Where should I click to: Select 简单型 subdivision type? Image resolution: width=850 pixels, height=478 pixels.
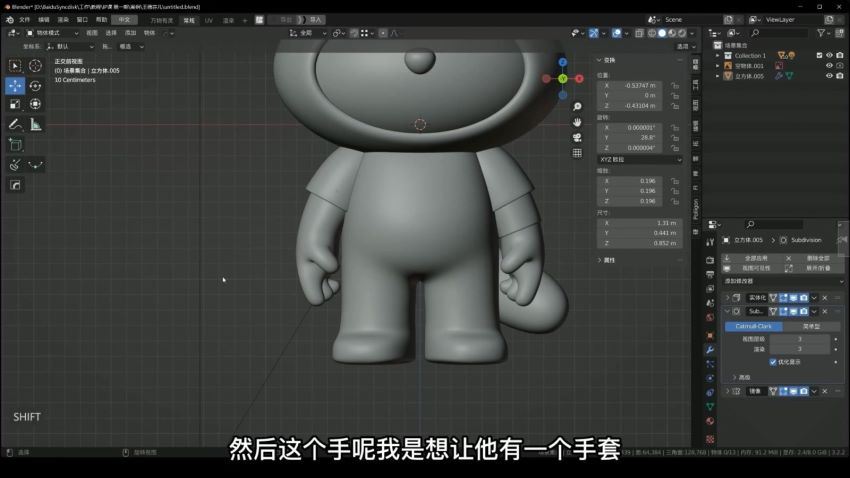coord(812,326)
